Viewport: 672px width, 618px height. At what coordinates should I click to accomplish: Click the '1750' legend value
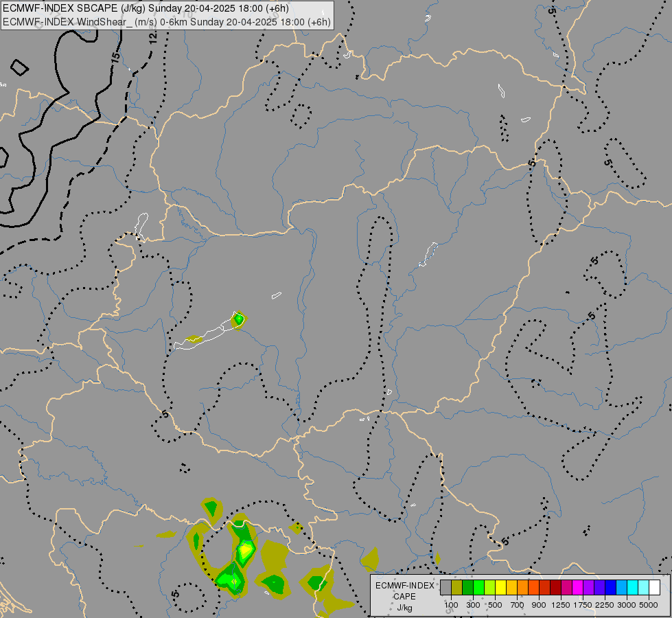coord(583,605)
